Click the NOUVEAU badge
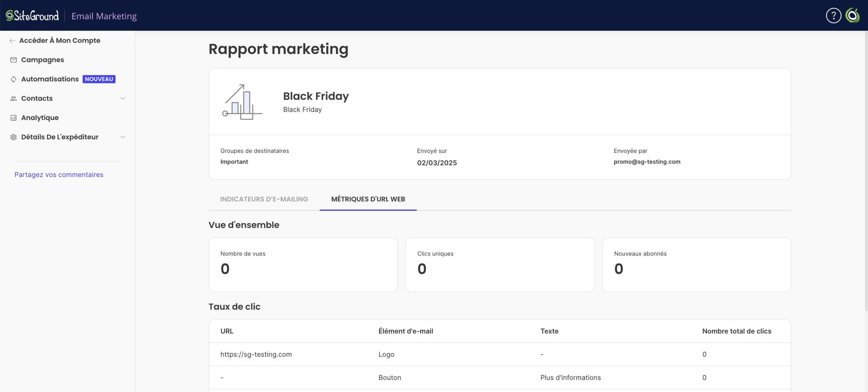The image size is (868, 392). pos(99,79)
